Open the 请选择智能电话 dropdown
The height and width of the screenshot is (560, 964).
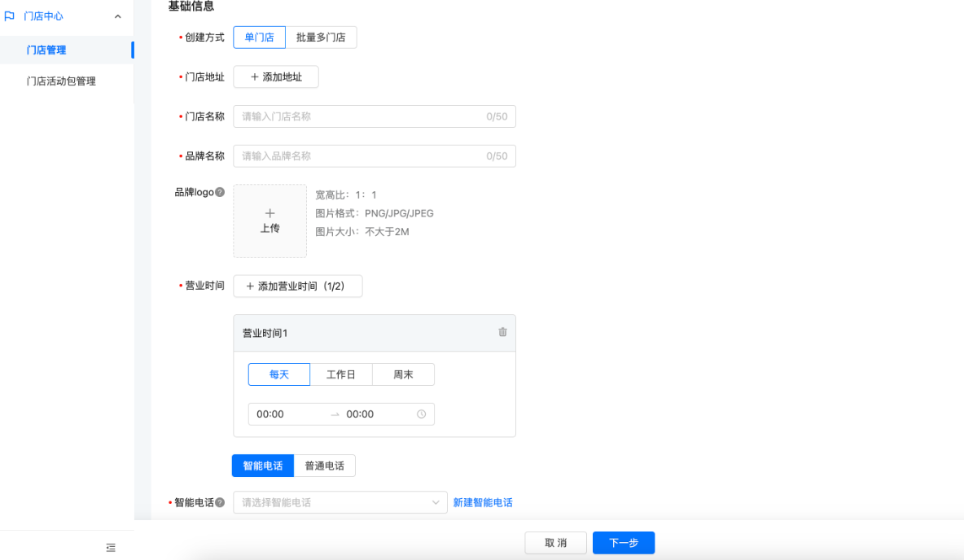(340, 501)
